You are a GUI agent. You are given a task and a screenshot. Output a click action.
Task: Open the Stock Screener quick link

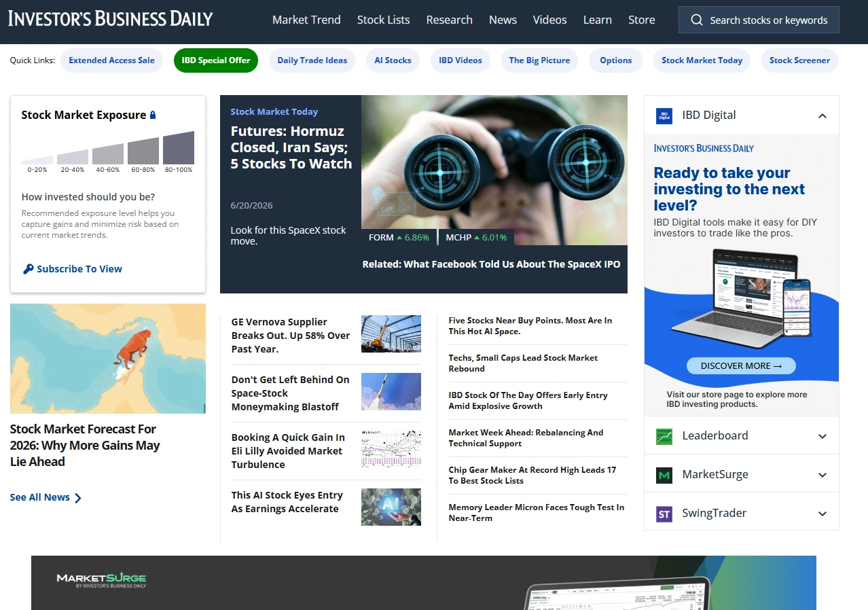tap(800, 60)
